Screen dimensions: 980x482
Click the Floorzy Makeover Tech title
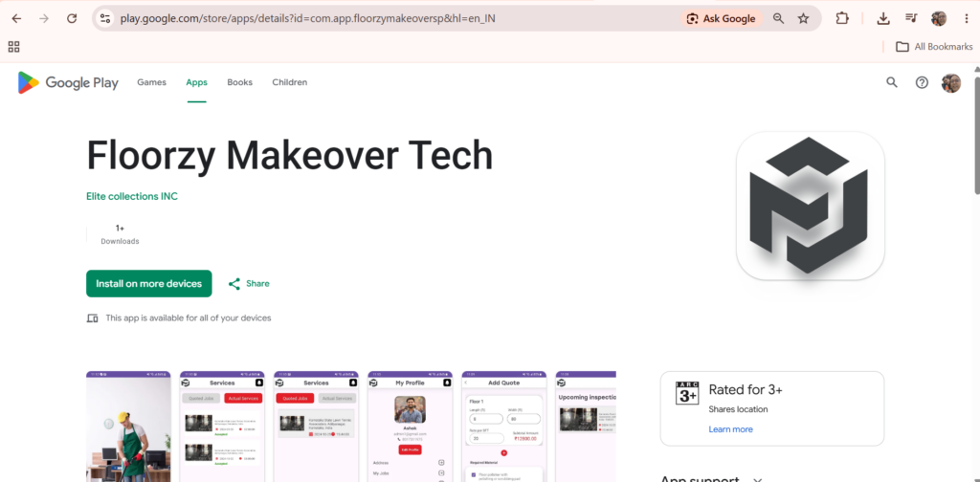pyautogui.click(x=289, y=156)
